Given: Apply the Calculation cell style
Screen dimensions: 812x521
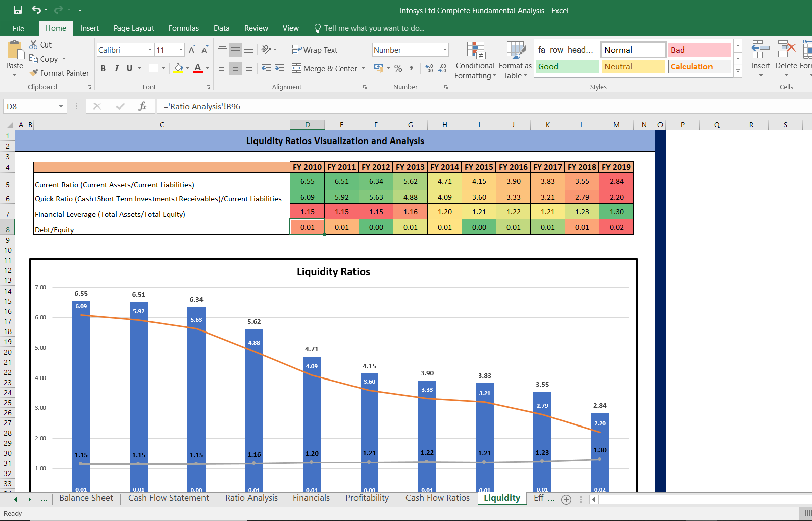Looking at the screenshot, I should (699, 66).
